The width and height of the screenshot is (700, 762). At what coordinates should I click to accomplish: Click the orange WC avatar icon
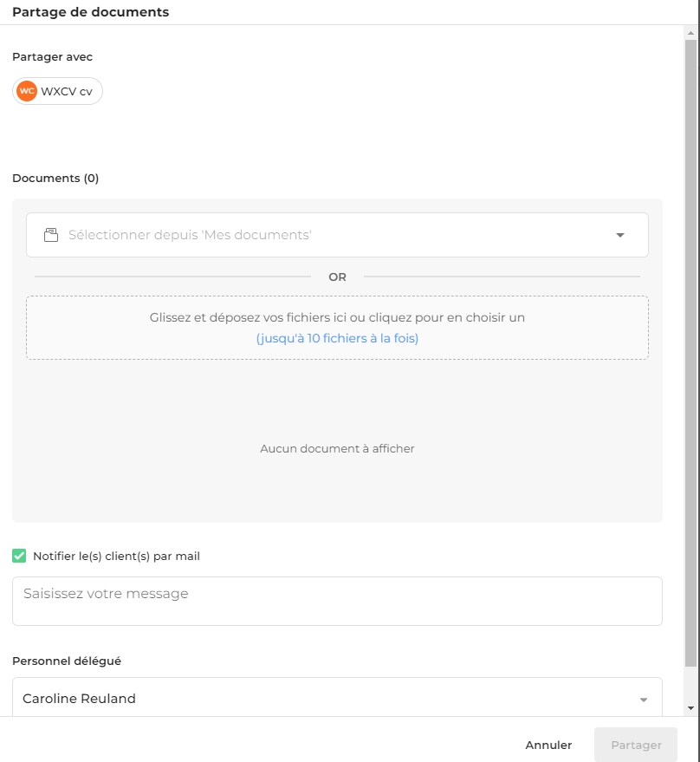[x=27, y=91]
